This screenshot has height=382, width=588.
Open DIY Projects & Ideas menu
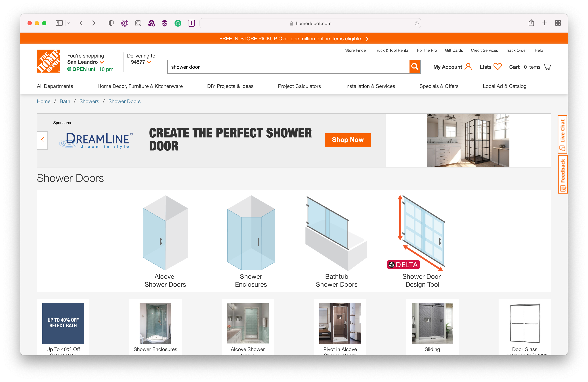point(230,86)
